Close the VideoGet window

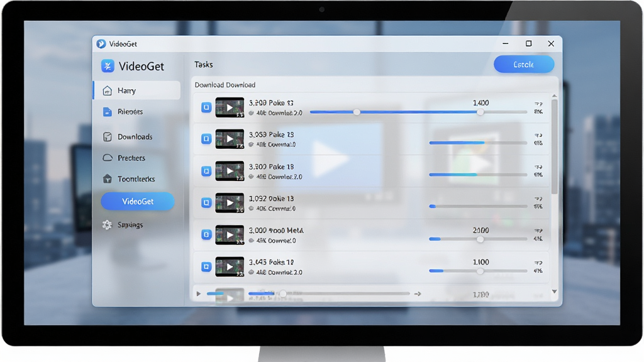click(x=551, y=43)
